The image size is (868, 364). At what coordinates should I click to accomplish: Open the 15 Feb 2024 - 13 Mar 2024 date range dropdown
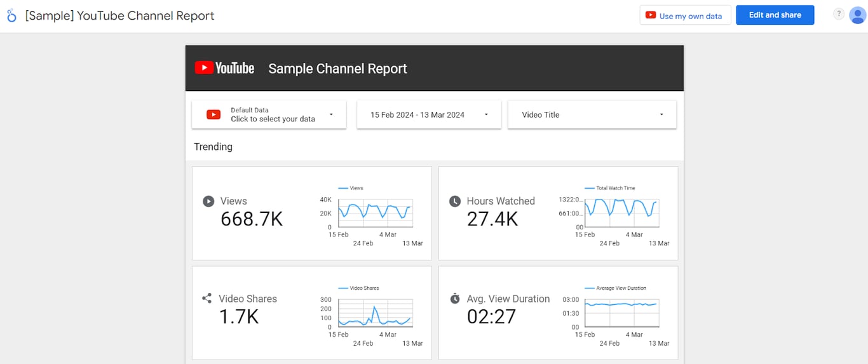pos(429,114)
